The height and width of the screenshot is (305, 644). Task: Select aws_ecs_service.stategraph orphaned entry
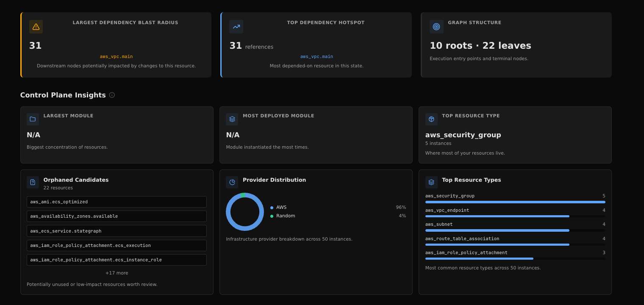(x=117, y=231)
